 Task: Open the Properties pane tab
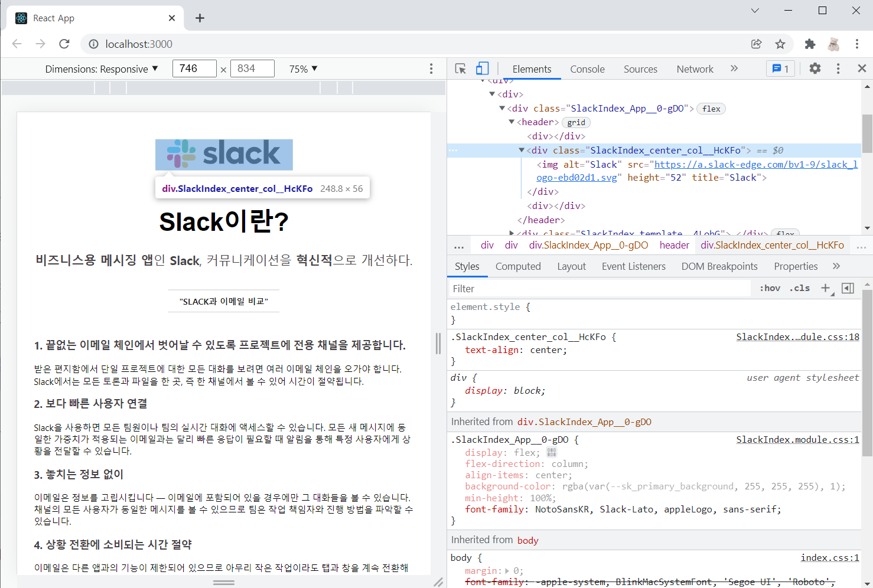point(796,266)
